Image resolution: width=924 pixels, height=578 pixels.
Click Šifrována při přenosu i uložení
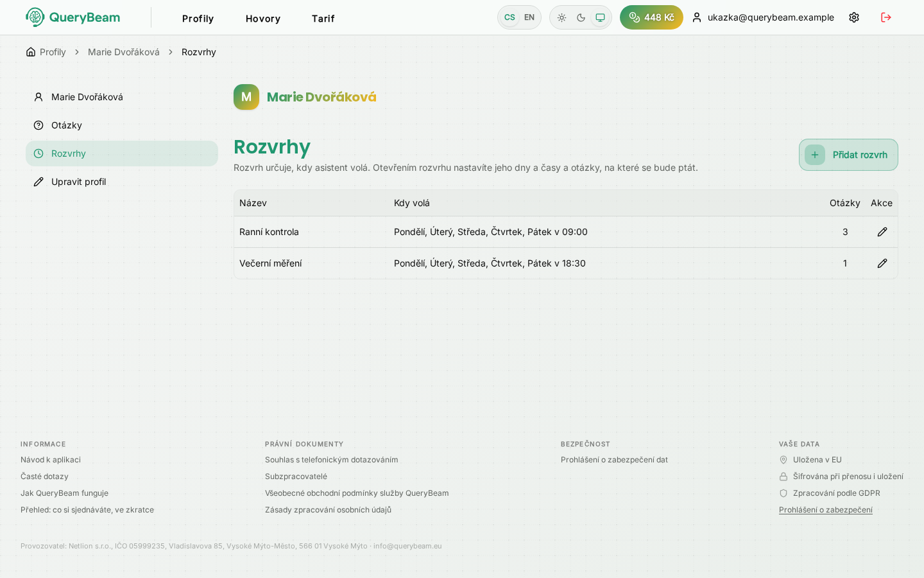[x=848, y=477]
